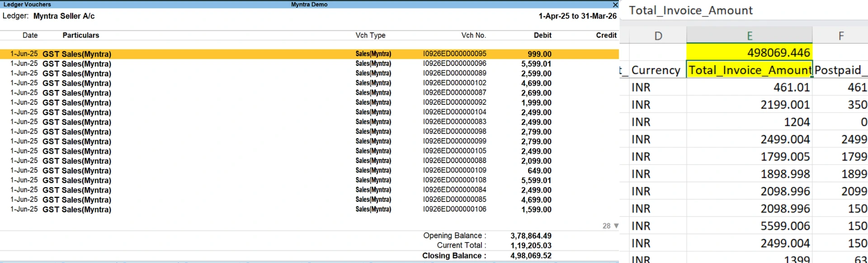Click the INR cell beside 461.01
The height and width of the screenshot is (263, 868).
658,87
